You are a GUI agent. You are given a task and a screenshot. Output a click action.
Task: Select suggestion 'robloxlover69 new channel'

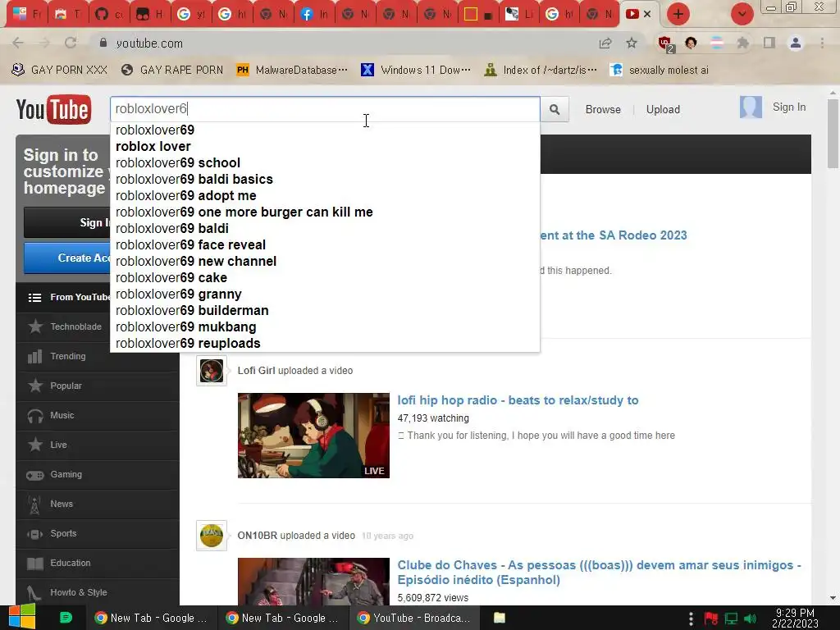click(325, 262)
